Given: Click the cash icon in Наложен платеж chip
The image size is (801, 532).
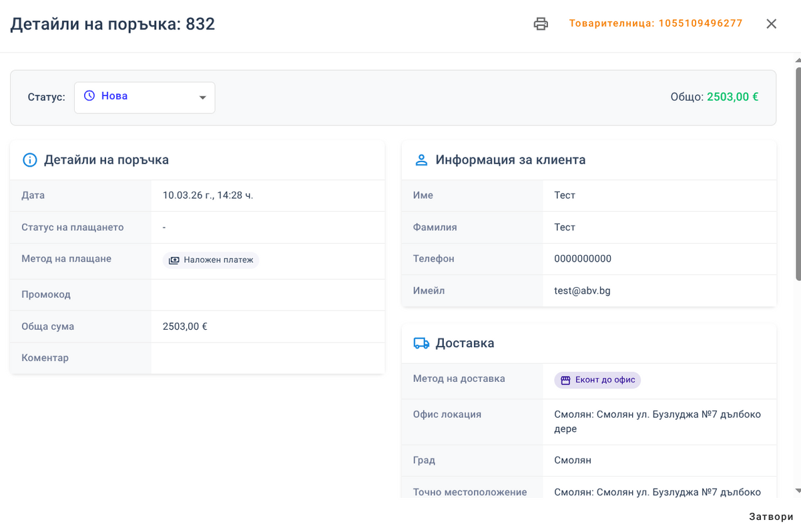Looking at the screenshot, I should tap(174, 260).
